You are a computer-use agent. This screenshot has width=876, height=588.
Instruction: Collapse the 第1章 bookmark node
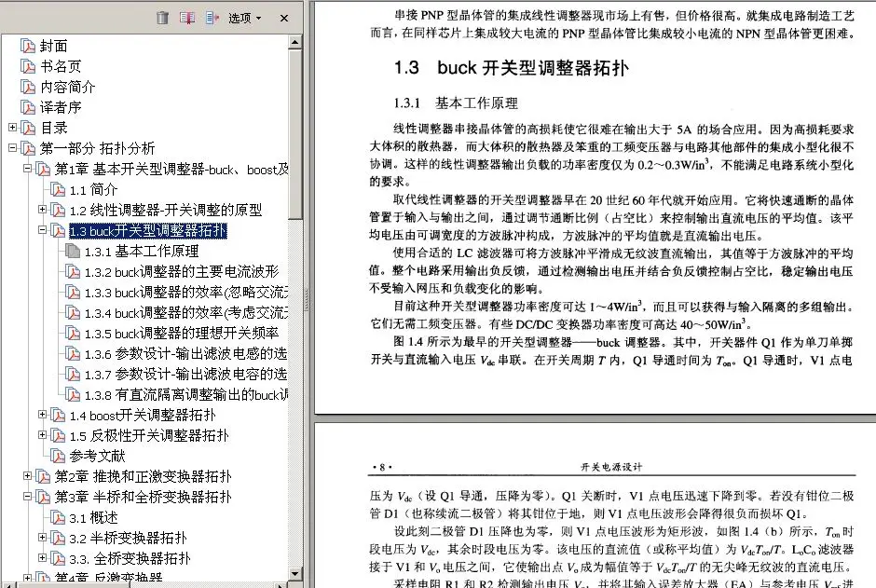[27, 168]
